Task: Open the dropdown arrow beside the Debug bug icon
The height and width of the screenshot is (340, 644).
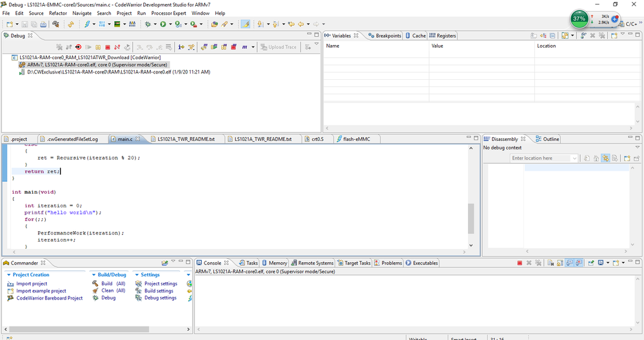Action: pos(155,24)
